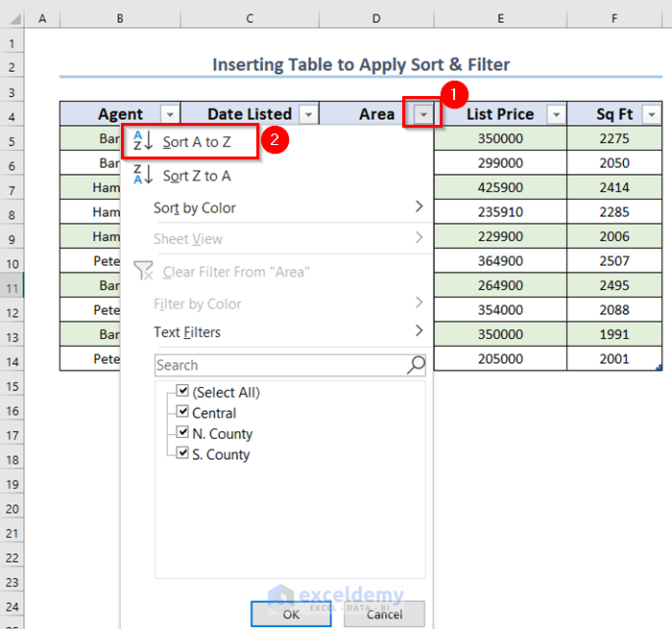This screenshot has height=629, width=672.
Task: Open the Sq Ft filter dropdown
Action: pyautogui.click(x=652, y=114)
